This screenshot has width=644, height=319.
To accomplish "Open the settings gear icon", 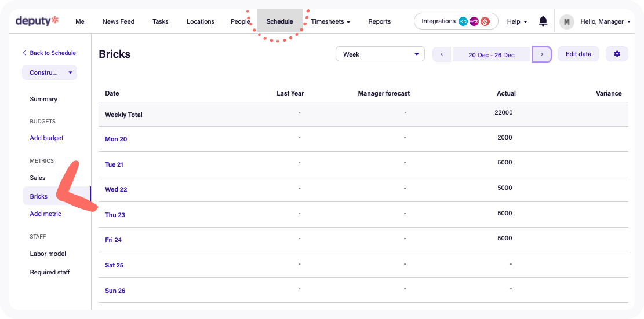I will tap(617, 54).
